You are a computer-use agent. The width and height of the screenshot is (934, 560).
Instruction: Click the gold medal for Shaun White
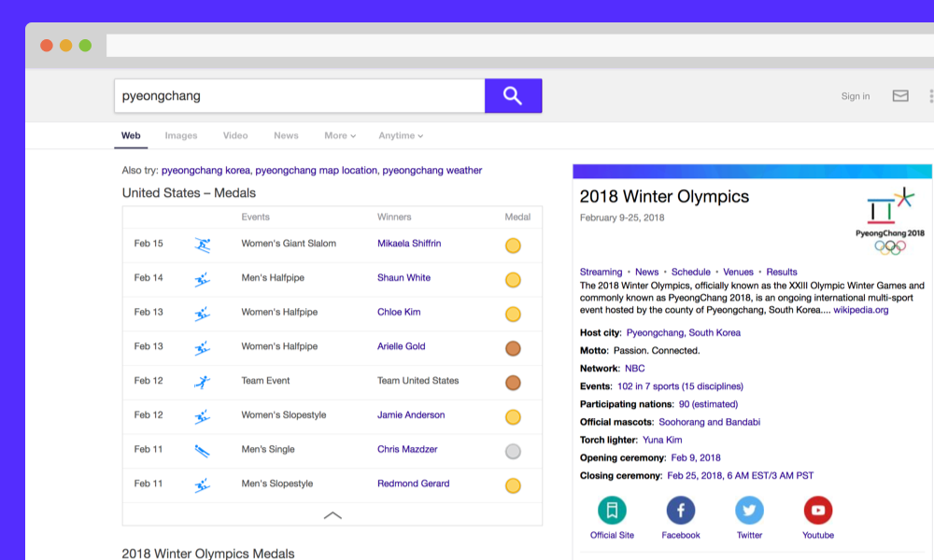513,280
